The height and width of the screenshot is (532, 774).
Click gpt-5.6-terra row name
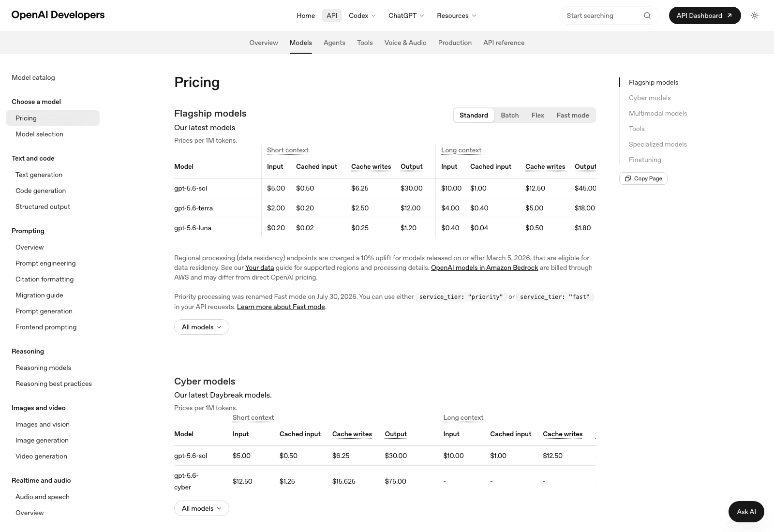click(x=193, y=208)
